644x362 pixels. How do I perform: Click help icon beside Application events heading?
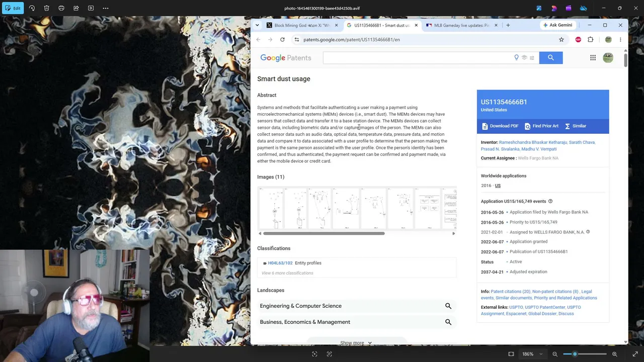tap(550, 202)
